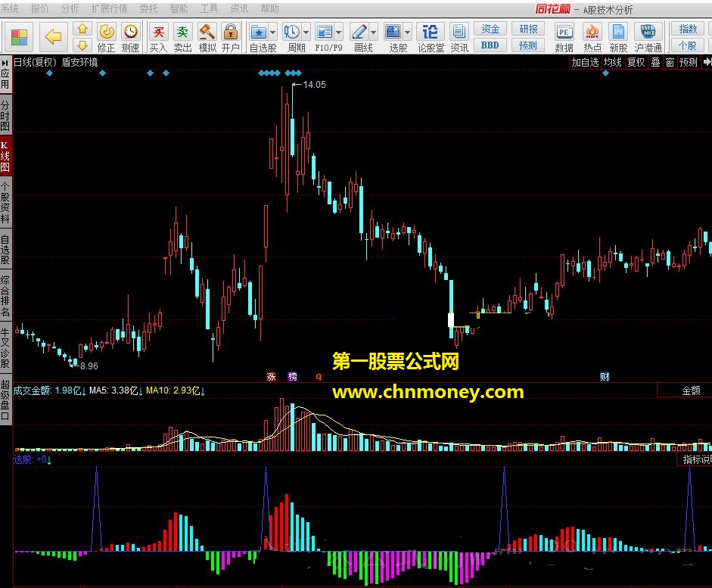
Task: Toggle the chart header 预测 forecast button
Action: [x=689, y=62]
